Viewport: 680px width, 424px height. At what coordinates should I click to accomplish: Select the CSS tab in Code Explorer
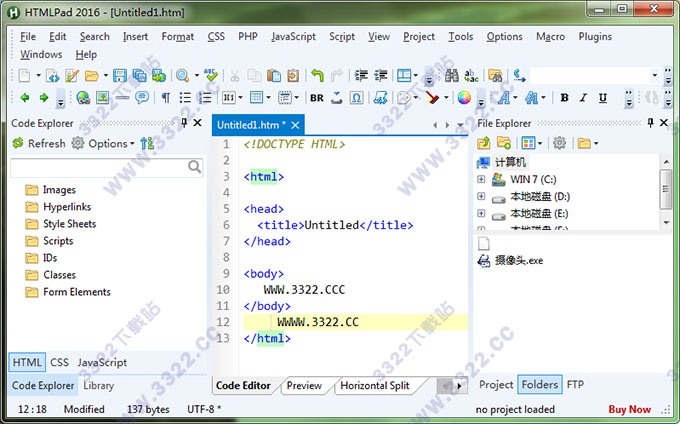[59, 362]
